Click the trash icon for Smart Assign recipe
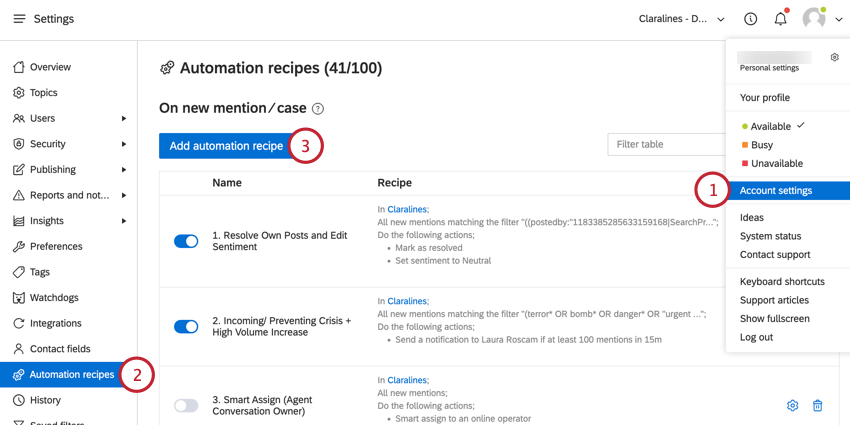Image resolution: width=850 pixels, height=425 pixels. pos(817,405)
